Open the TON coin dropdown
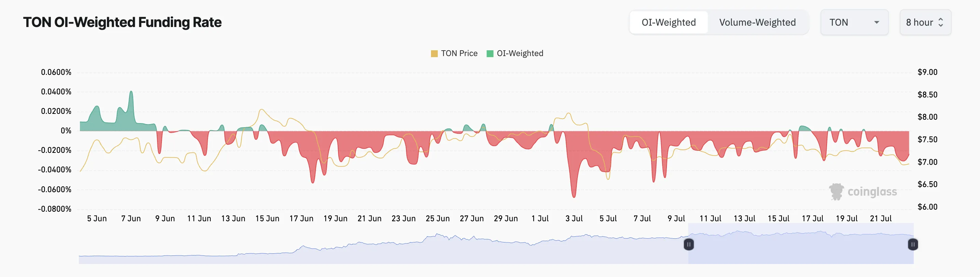The width and height of the screenshot is (980, 277). coord(854,23)
